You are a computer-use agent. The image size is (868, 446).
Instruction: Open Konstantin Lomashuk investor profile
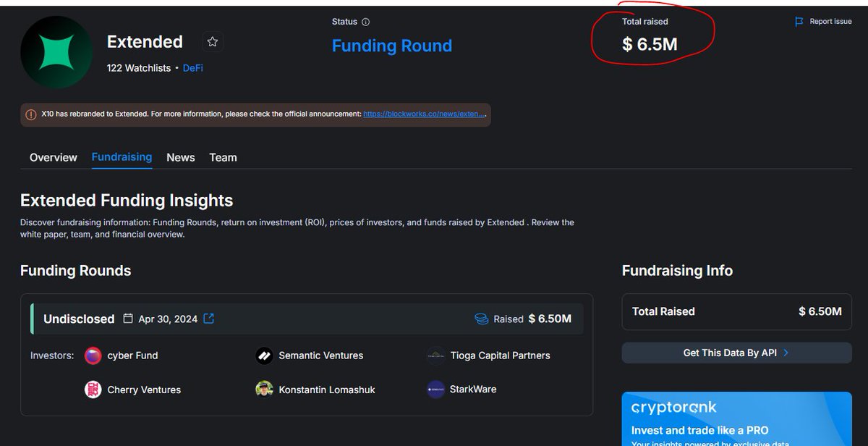tap(327, 390)
